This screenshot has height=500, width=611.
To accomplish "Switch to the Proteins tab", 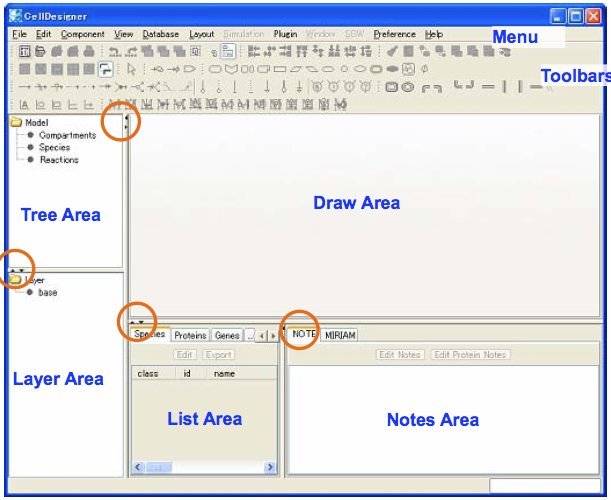I will 190,335.
